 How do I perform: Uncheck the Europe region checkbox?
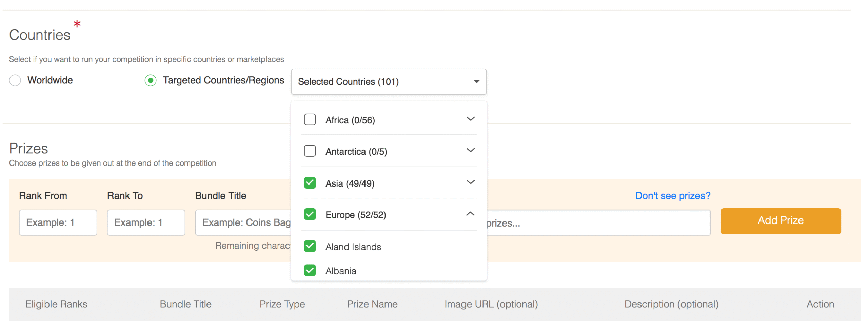tap(310, 214)
